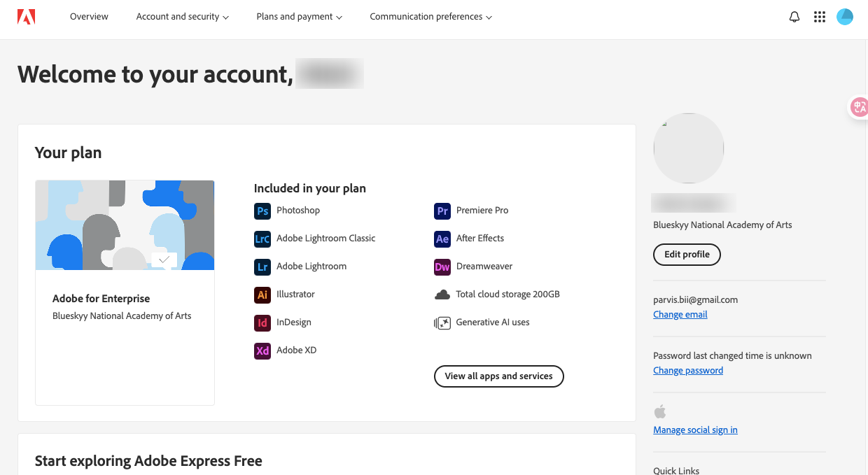Click Password last changed time text
The height and width of the screenshot is (475, 868).
(732, 356)
